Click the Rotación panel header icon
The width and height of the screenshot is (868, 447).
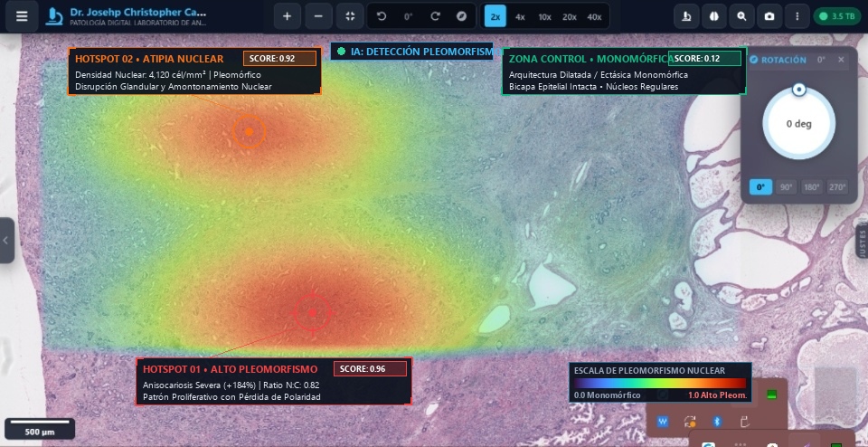coord(753,60)
